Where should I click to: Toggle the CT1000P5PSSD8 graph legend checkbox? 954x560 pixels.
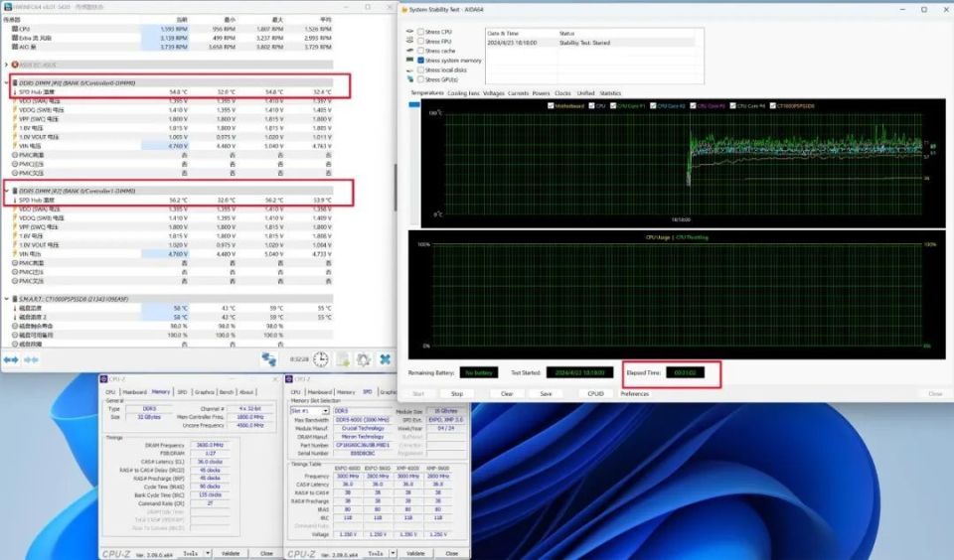[x=773, y=106]
